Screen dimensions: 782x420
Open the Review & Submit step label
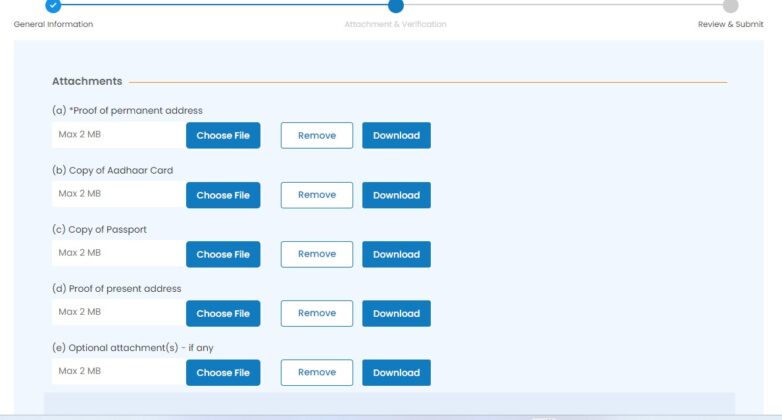coord(730,24)
